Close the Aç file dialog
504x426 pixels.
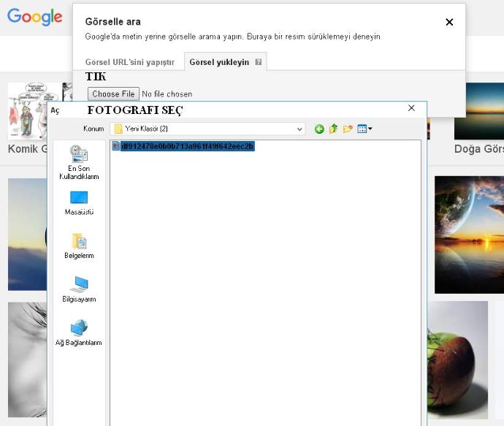tap(411, 108)
